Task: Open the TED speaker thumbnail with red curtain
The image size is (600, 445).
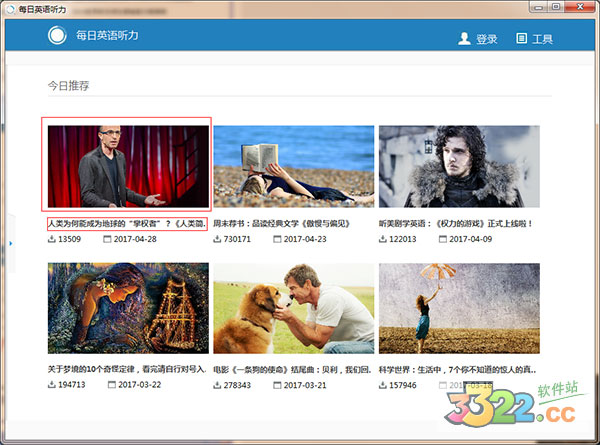Action: coord(128,166)
